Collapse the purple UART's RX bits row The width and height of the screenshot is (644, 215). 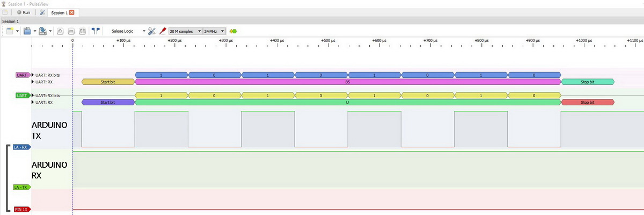click(33, 75)
